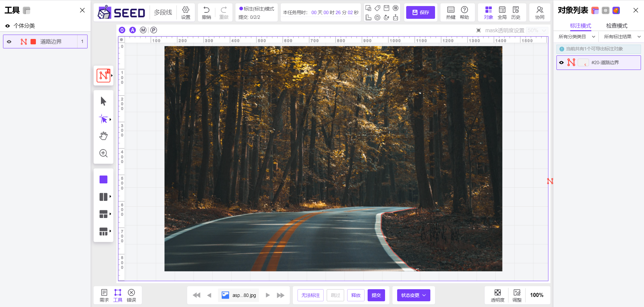Click the 撤销 undo icon
The width and height of the screenshot is (644, 307).
(206, 12)
